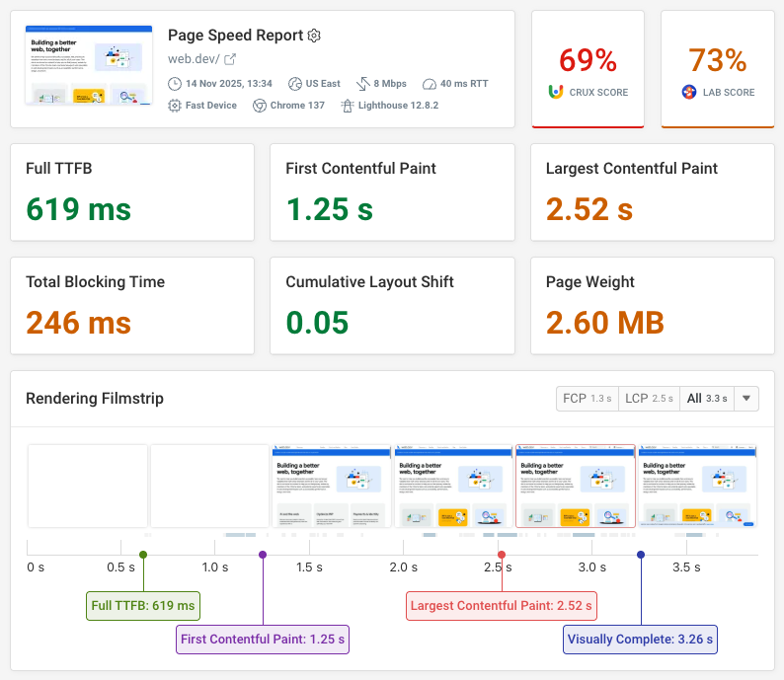Click the Largest Contentful Paint: 2.52 s label
The width and height of the screenshot is (784, 680).
click(502, 606)
